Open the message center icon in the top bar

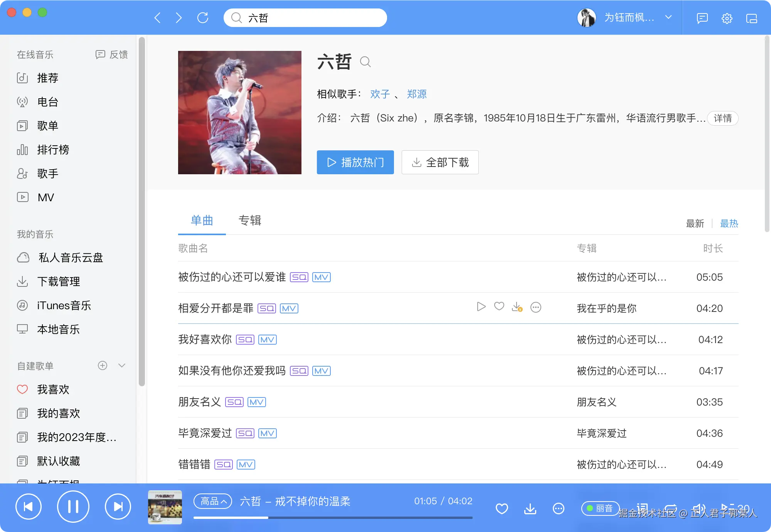(x=702, y=18)
